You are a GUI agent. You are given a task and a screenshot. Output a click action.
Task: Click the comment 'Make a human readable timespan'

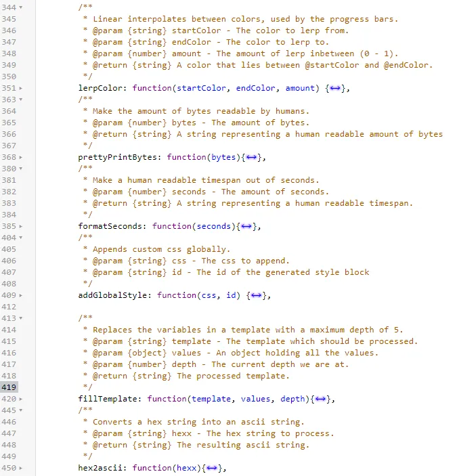(167, 180)
